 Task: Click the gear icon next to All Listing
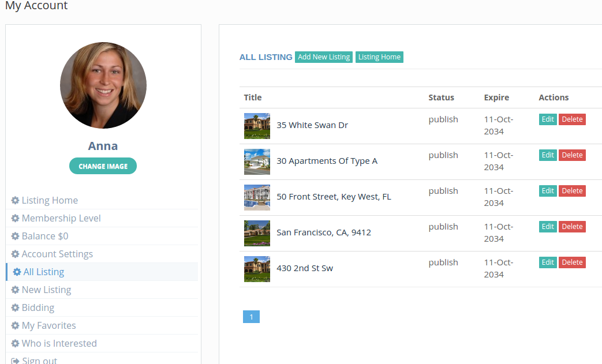(x=17, y=272)
